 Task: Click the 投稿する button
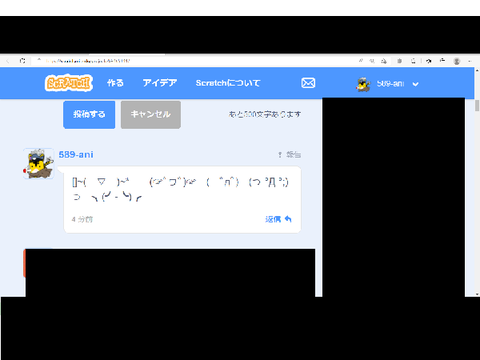[x=89, y=114]
